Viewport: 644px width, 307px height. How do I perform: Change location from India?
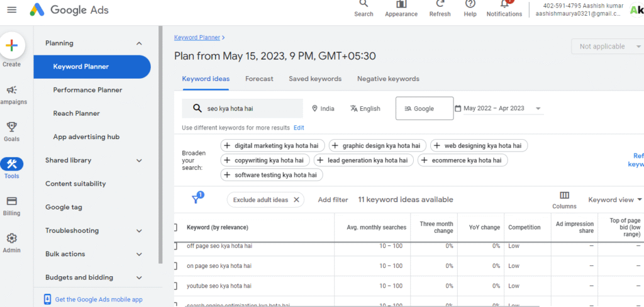click(x=323, y=108)
